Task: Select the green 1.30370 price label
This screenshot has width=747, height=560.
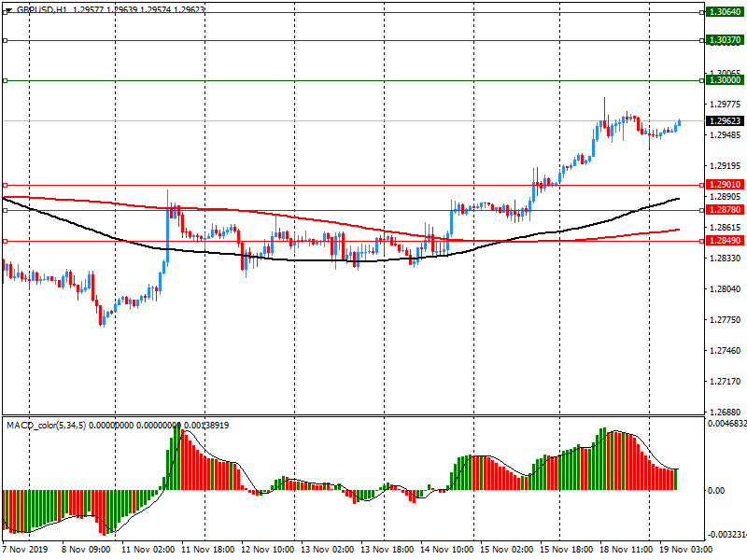Action: 726,40
